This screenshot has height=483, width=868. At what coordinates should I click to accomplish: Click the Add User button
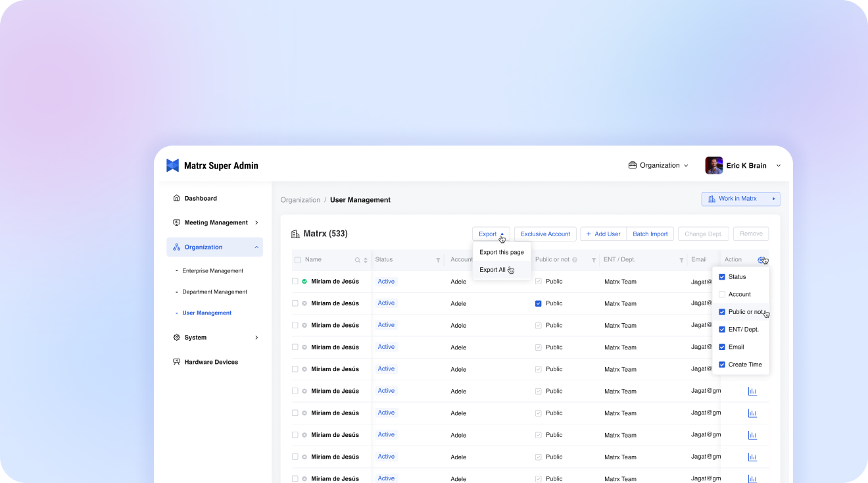(603, 234)
